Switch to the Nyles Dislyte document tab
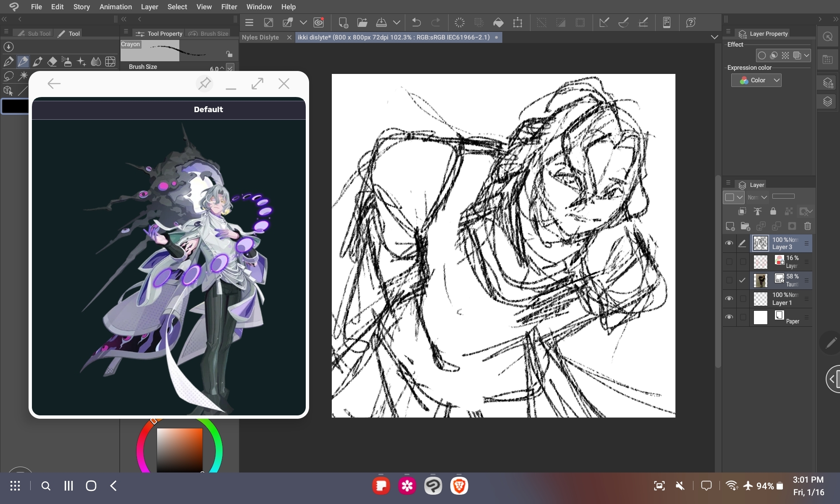Screen dimensions: 840x504 tap(260, 37)
